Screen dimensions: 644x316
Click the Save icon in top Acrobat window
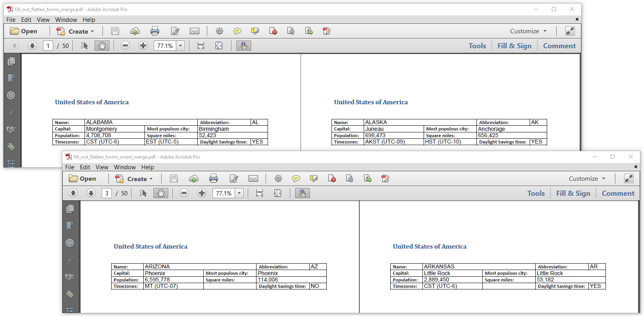click(115, 31)
